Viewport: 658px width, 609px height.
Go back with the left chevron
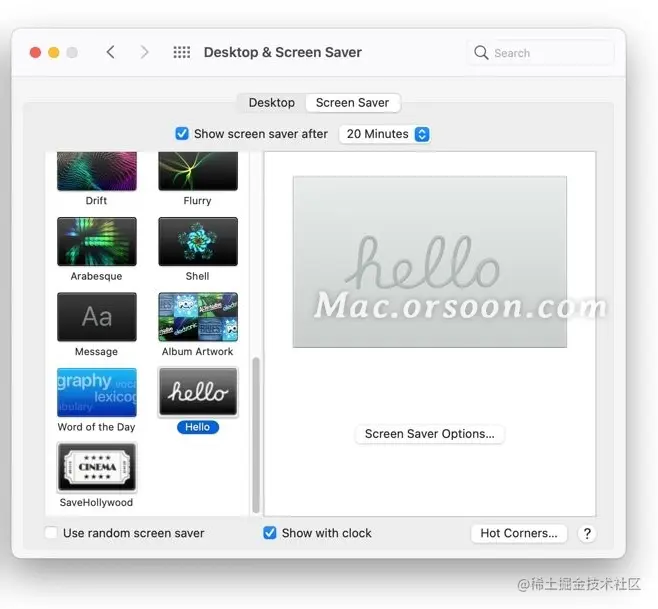(110, 52)
